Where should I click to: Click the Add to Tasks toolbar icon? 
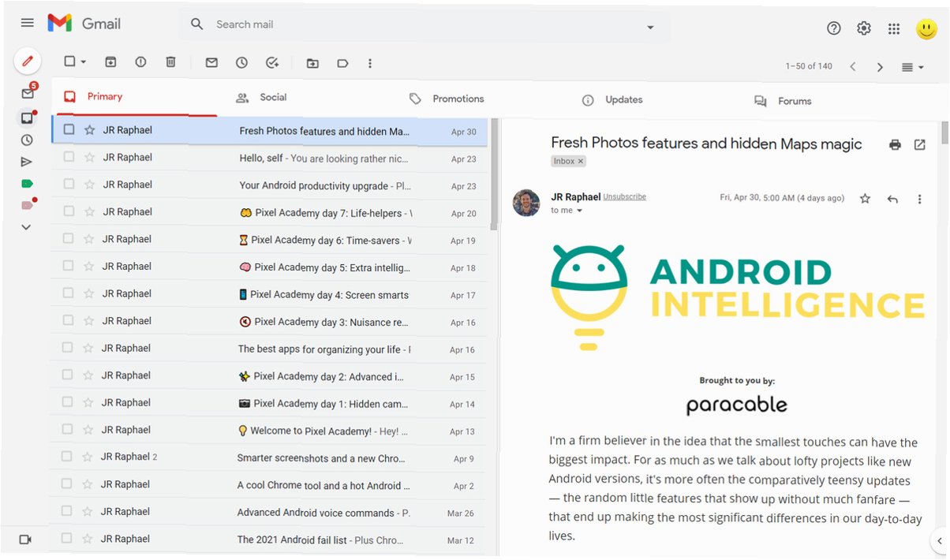[272, 62]
